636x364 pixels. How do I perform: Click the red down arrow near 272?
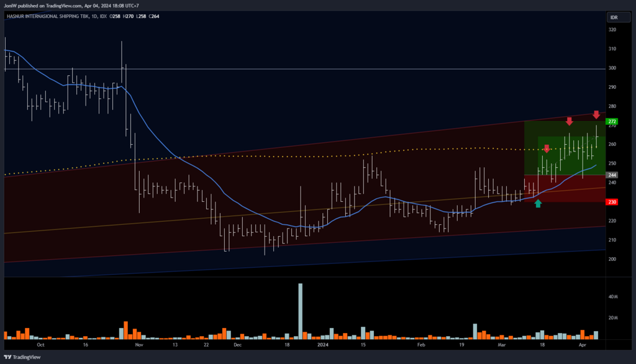(x=596, y=114)
